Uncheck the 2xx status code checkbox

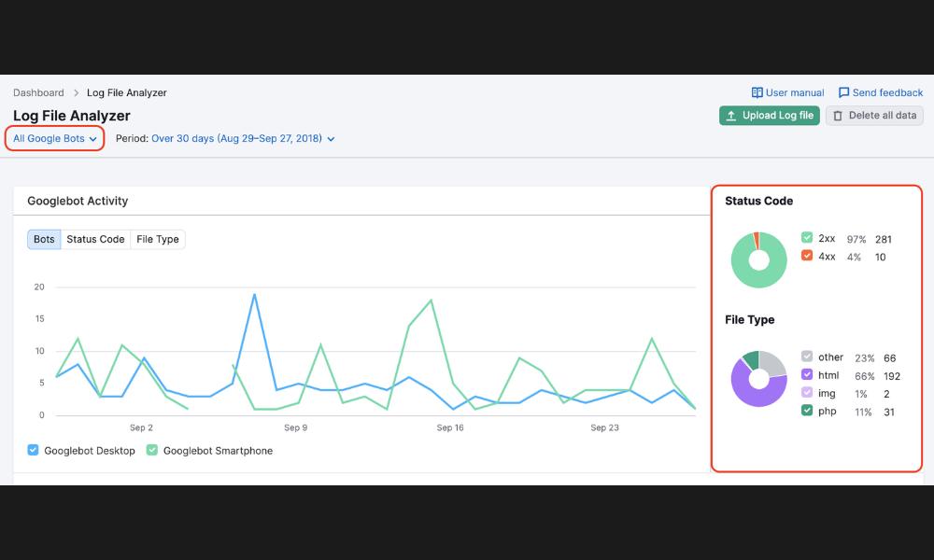pyautogui.click(x=807, y=238)
